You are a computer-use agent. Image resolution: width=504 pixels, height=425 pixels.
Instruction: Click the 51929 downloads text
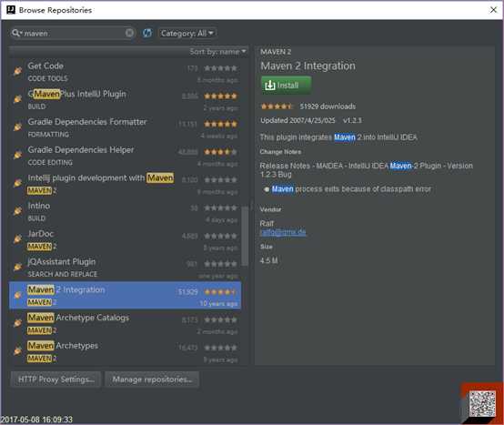328,106
